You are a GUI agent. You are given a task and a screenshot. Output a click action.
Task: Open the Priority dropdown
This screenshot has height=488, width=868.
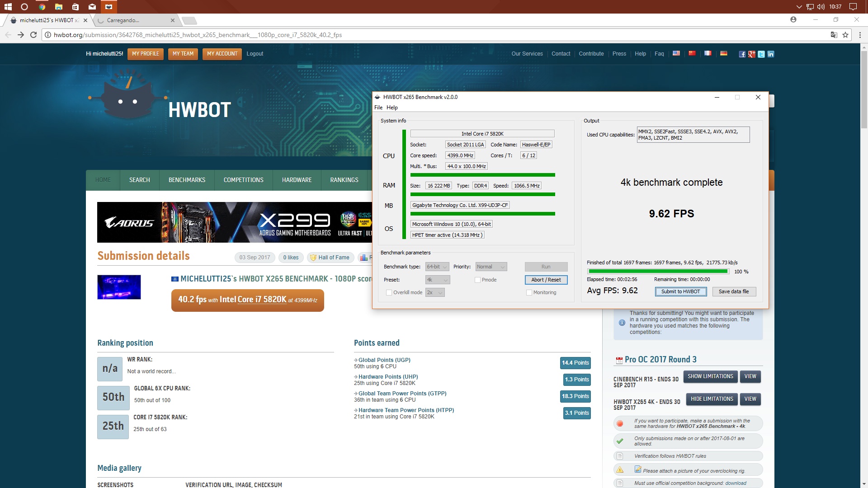(491, 267)
